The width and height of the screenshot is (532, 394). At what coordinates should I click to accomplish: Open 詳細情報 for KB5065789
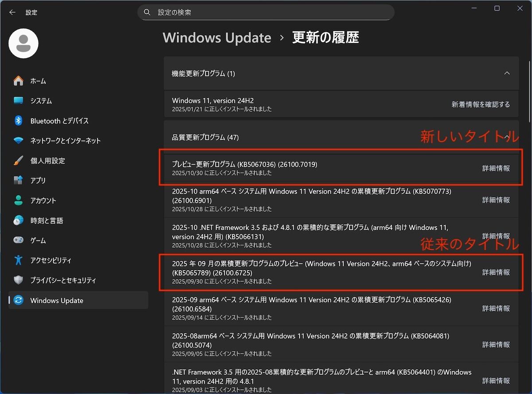[x=496, y=272]
